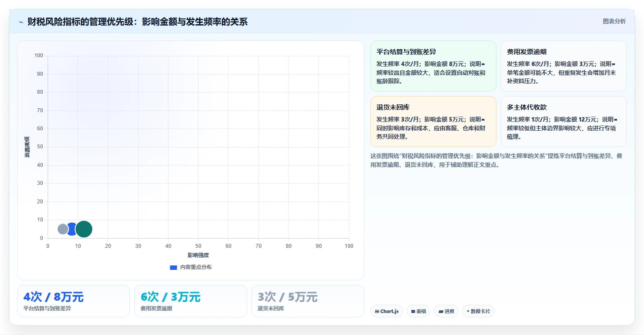Select the dark green bubble in the chart
644x335 pixels.
[x=84, y=229]
